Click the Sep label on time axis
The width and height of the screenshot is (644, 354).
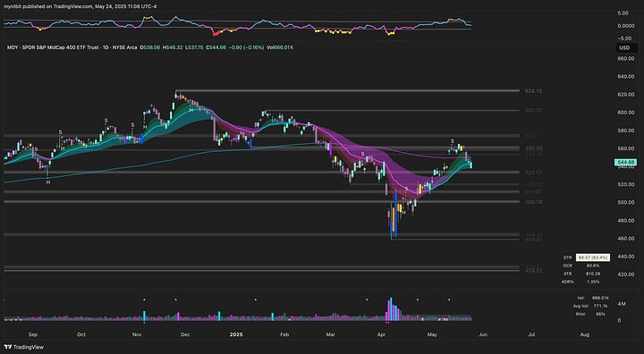33,334
